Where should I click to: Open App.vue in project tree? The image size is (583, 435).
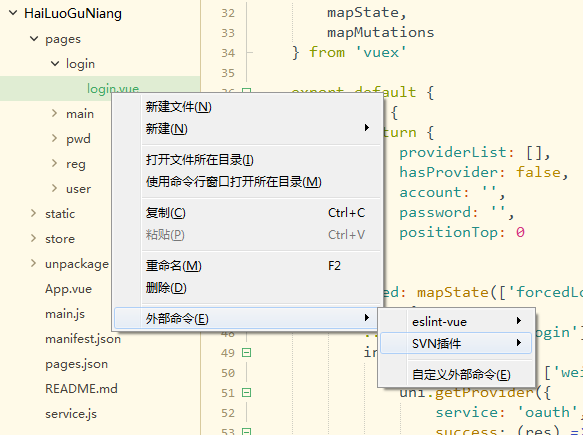point(68,289)
